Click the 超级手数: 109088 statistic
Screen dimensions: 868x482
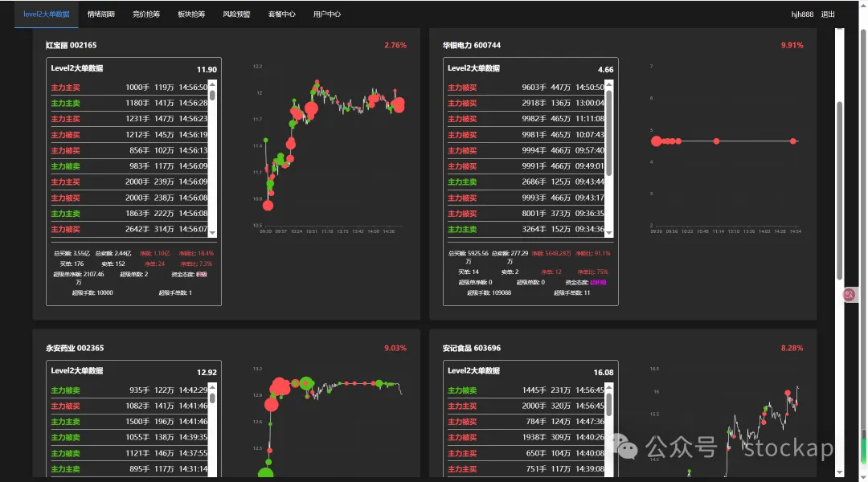[489, 292]
